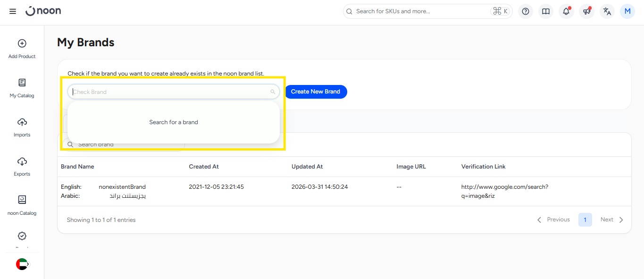
Task: Go to Add Product in sidebar
Action: point(22,49)
